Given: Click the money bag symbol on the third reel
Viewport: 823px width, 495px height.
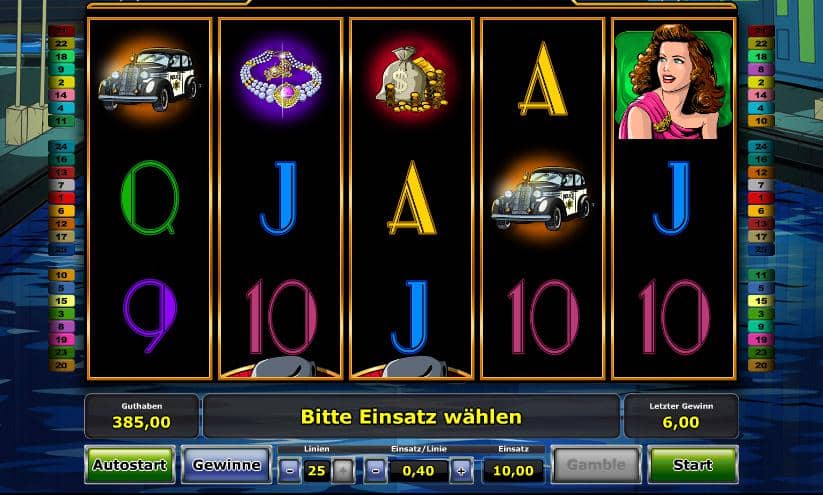Looking at the screenshot, I should click(412, 80).
